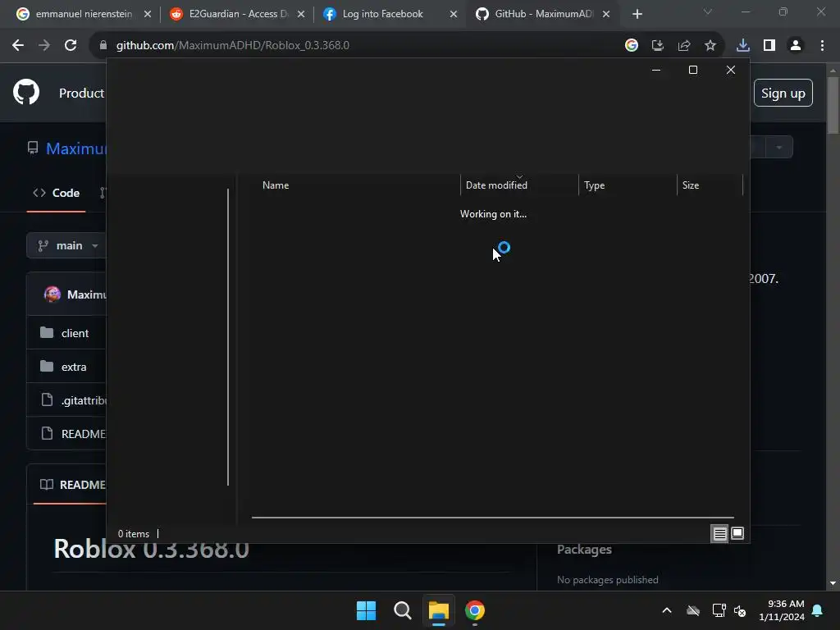Open the Chrome three-dot menu
The height and width of the screenshot is (630, 840).
822,46
